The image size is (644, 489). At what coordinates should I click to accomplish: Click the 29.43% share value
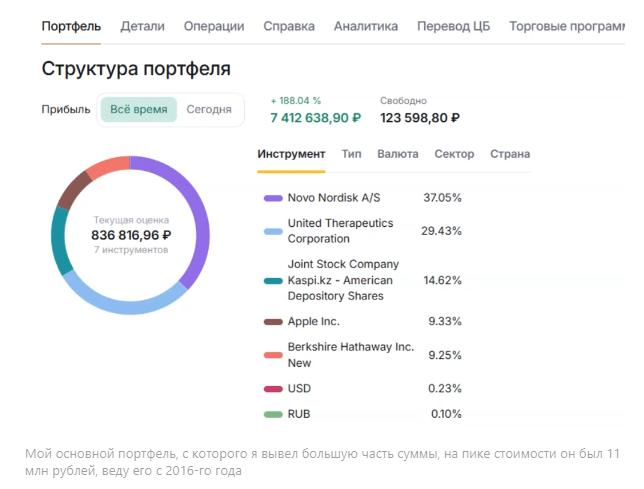pos(442,231)
